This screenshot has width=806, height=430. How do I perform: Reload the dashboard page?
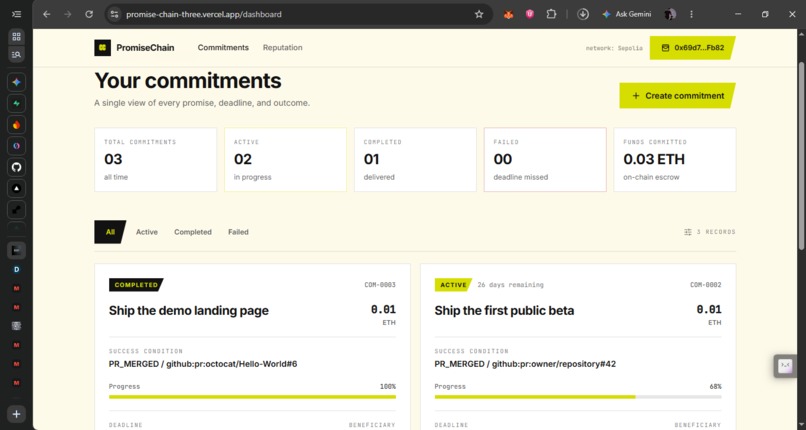click(x=89, y=14)
